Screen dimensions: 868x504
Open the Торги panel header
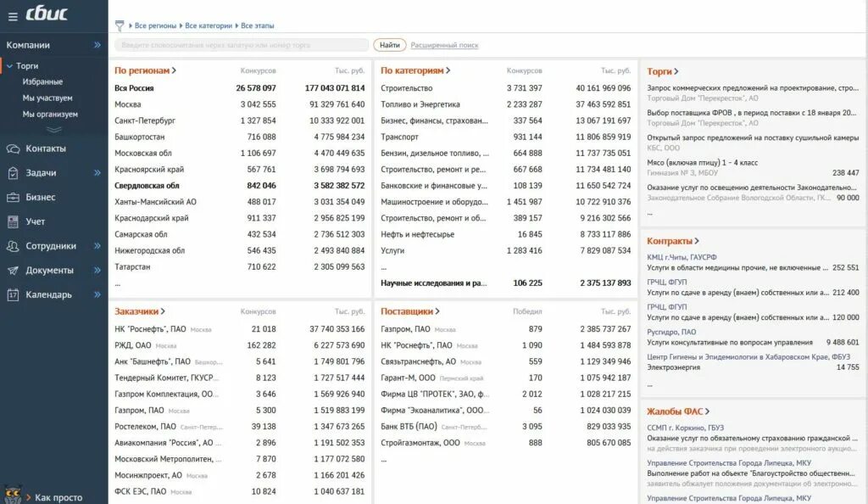click(x=662, y=71)
